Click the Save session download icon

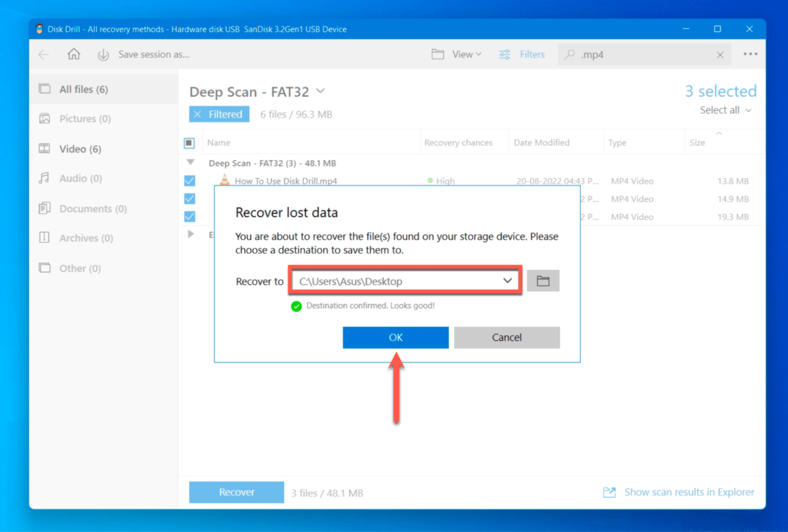103,54
